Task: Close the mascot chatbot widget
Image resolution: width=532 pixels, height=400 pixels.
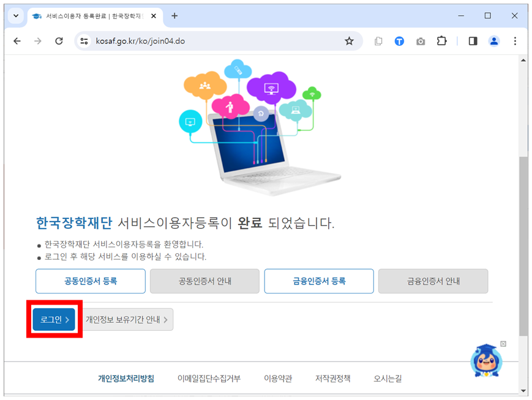Action: click(503, 344)
